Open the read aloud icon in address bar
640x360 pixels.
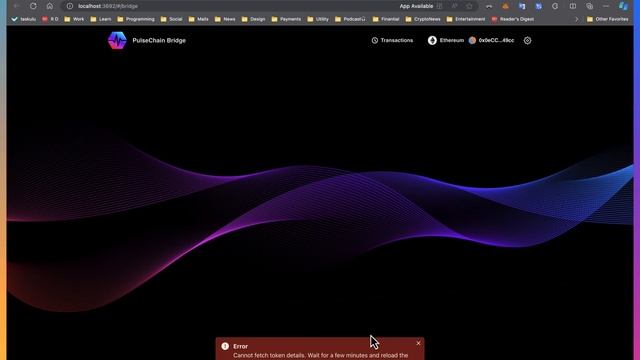[x=454, y=6]
